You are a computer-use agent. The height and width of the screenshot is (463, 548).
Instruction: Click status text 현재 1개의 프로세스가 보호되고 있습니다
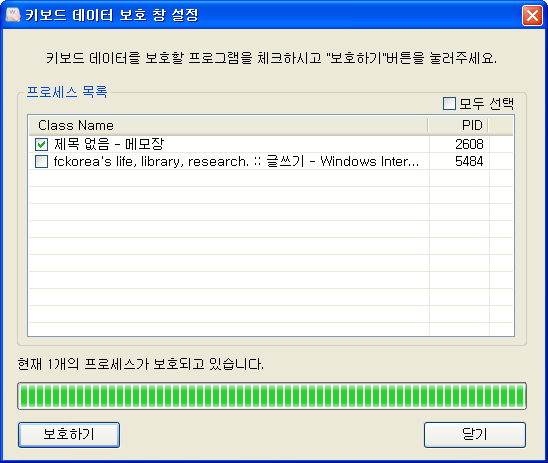click(x=140, y=364)
